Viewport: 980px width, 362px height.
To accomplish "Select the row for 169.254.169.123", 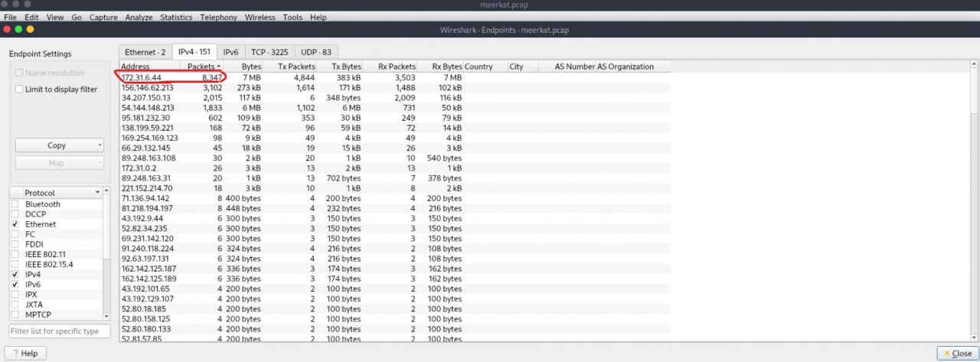I will (395, 138).
